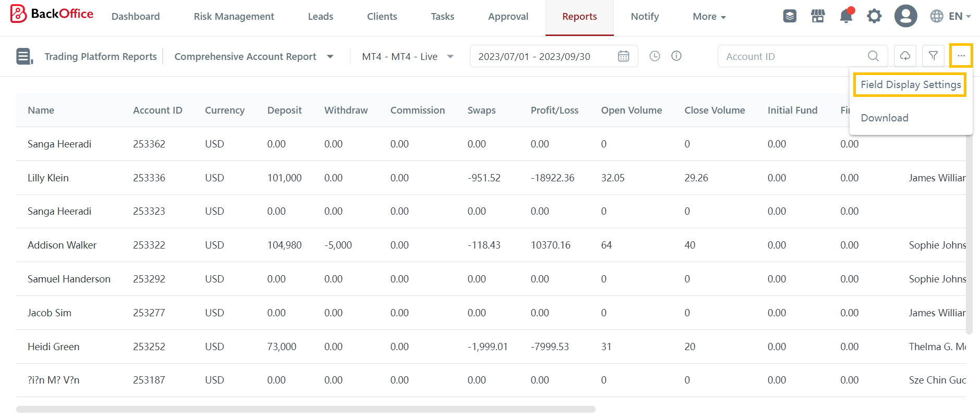This screenshot has width=980, height=420.
Task: Click the horizontal scrollbar under the table
Action: pos(306,409)
